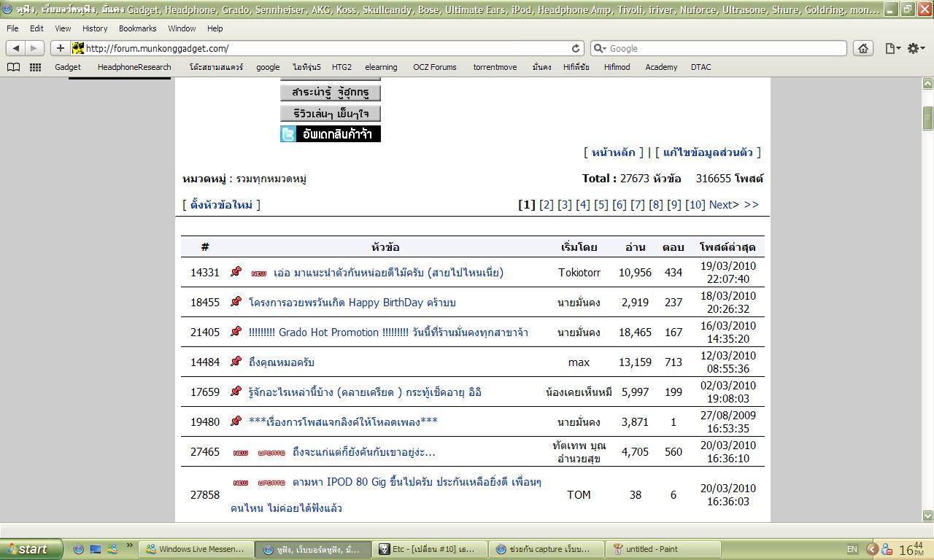
Task: Switch to untitled - Paint taskbar item
Action: pyautogui.click(x=664, y=549)
